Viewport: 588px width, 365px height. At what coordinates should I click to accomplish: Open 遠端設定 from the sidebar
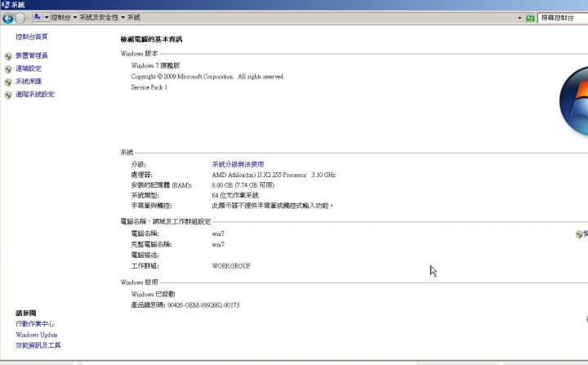(x=29, y=69)
